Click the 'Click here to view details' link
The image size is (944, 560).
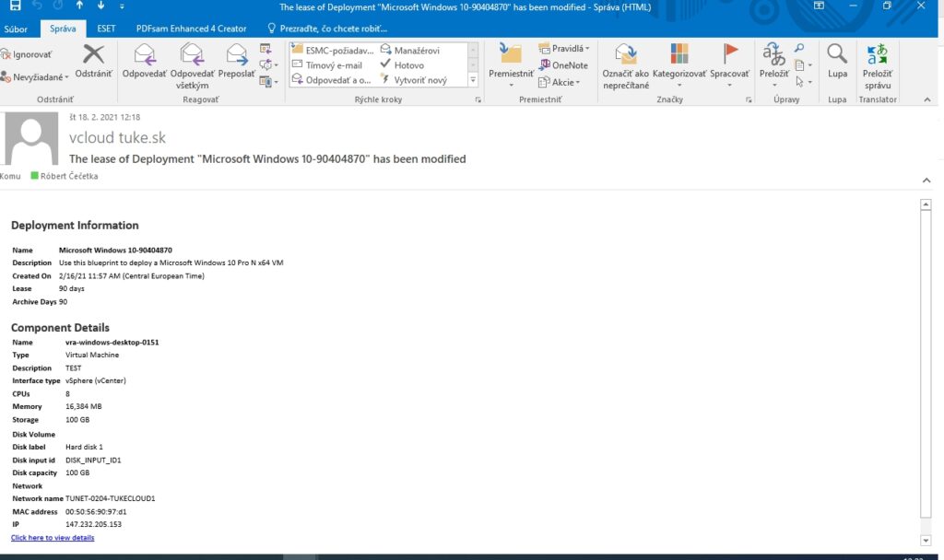(x=52, y=537)
